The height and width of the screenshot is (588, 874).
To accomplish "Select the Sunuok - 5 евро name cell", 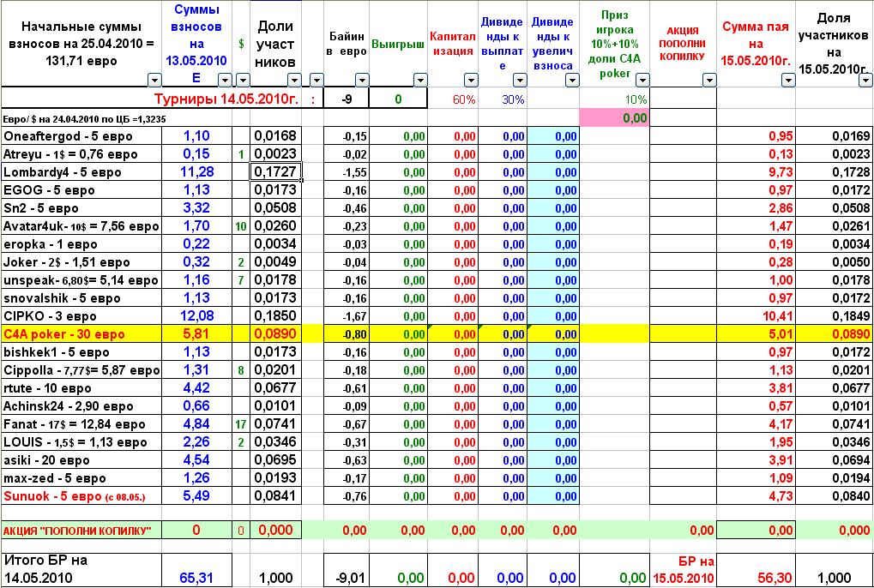I will tap(81, 496).
